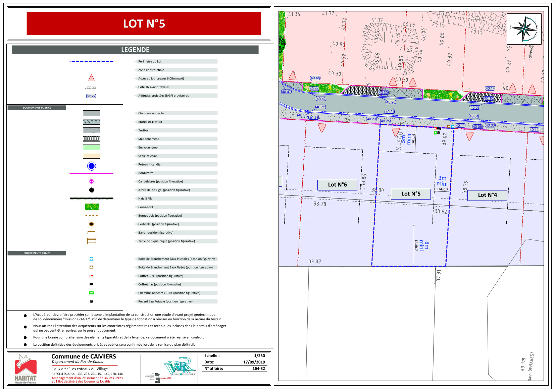Pick the Engazonnement green swatch
Screen dimensions: 555x392
click(91, 147)
